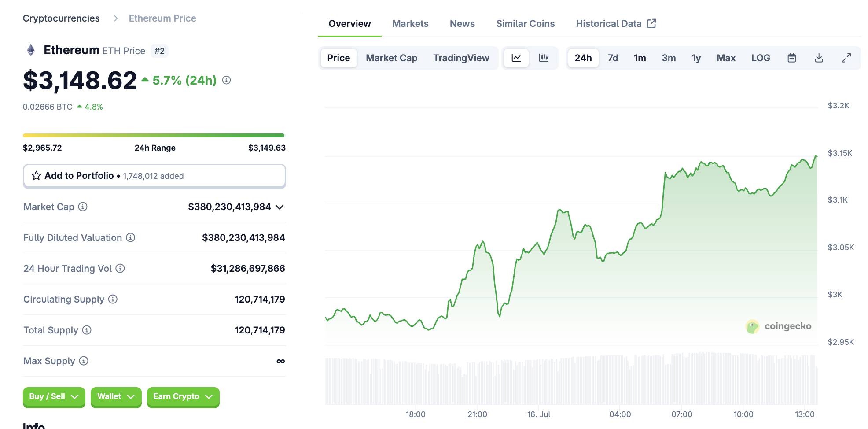
Task: Switch chart to Price mode
Action: click(338, 58)
